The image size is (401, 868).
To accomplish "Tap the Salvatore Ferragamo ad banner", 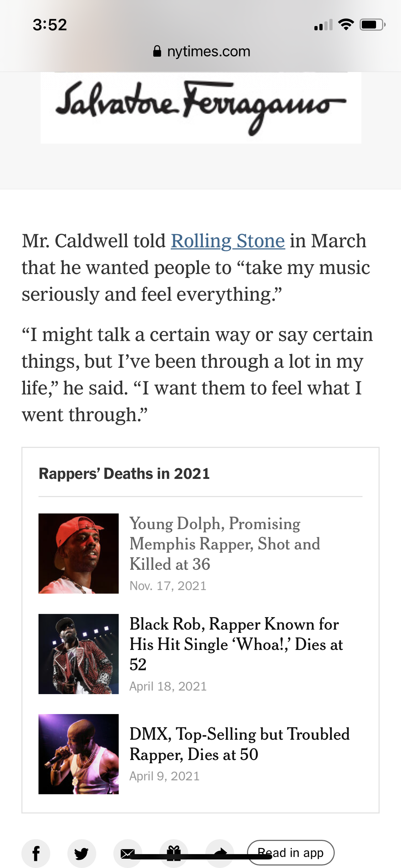I will point(201,108).
